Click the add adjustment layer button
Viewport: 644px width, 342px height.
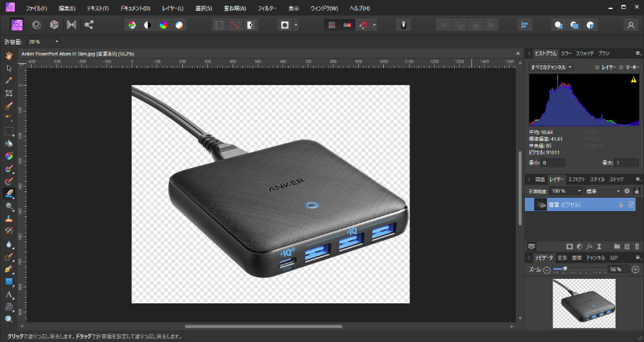(579, 246)
